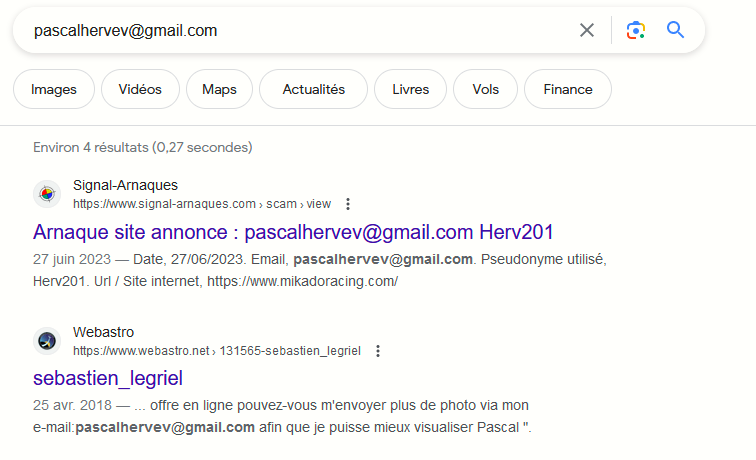The height and width of the screenshot is (460, 756).
Task: Open options menu for Signal-Arnaques result
Action: tap(348, 204)
